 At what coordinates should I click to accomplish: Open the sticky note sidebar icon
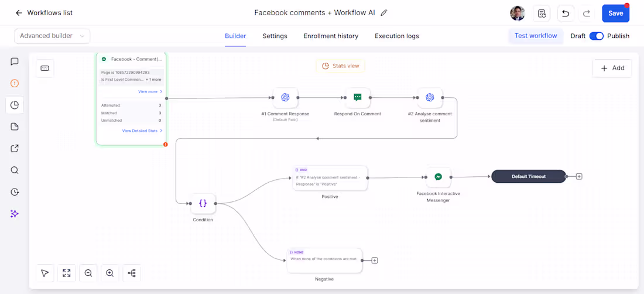point(15,127)
